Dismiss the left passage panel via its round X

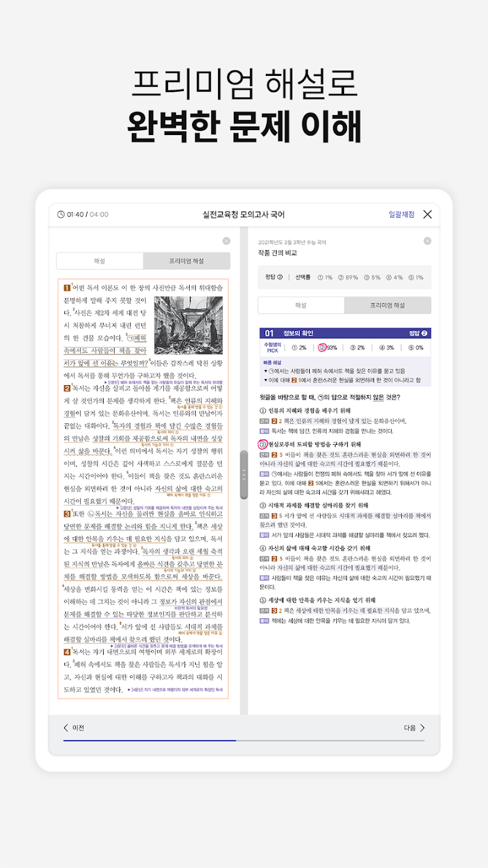tap(226, 241)
